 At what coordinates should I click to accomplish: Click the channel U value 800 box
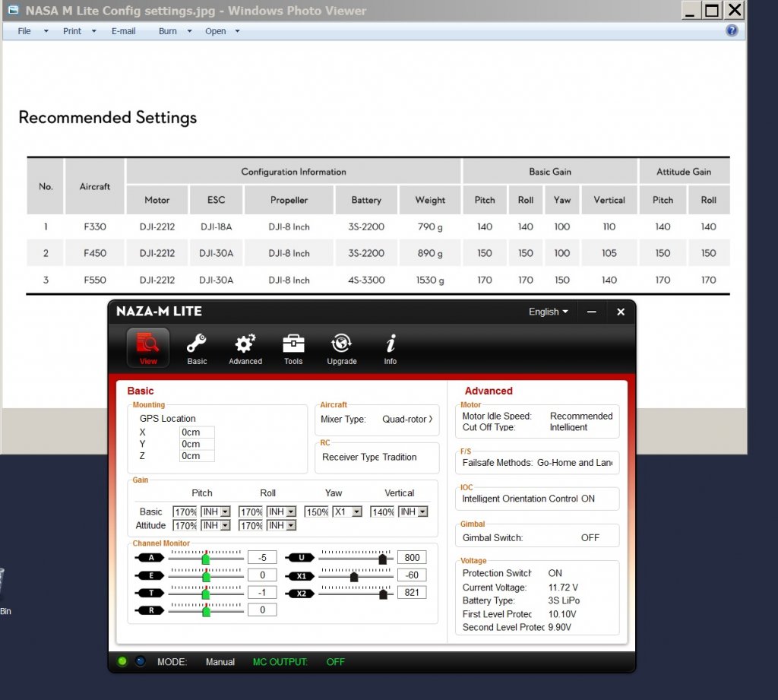[x=412, y=558]
